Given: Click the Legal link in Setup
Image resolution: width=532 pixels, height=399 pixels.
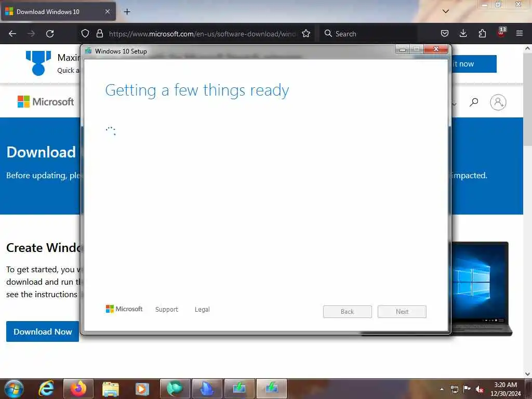Looking at the screenshot, I should point(202,310).
